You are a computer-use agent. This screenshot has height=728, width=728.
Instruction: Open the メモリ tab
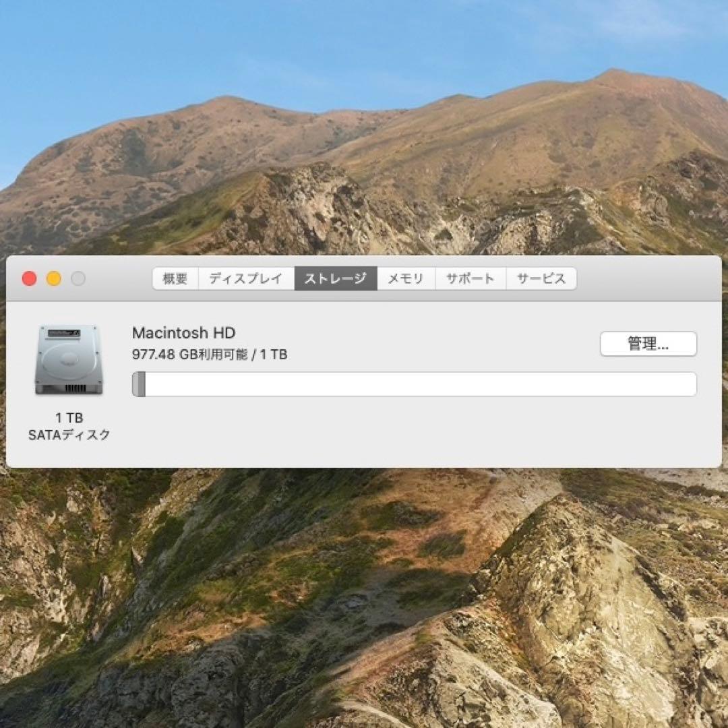tap(405, 278)
